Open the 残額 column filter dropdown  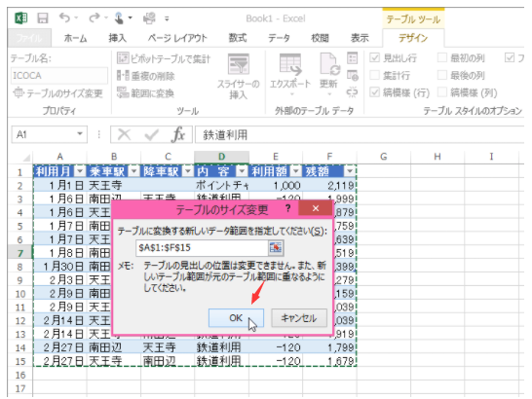pos(350,171)
